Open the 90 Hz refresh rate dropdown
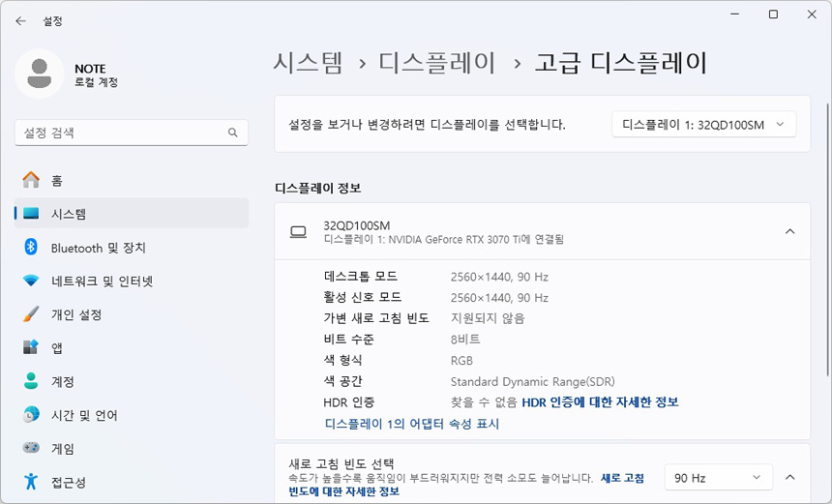Image resolution: width=832 pixels, height=504 pixels. coord(718,478)
